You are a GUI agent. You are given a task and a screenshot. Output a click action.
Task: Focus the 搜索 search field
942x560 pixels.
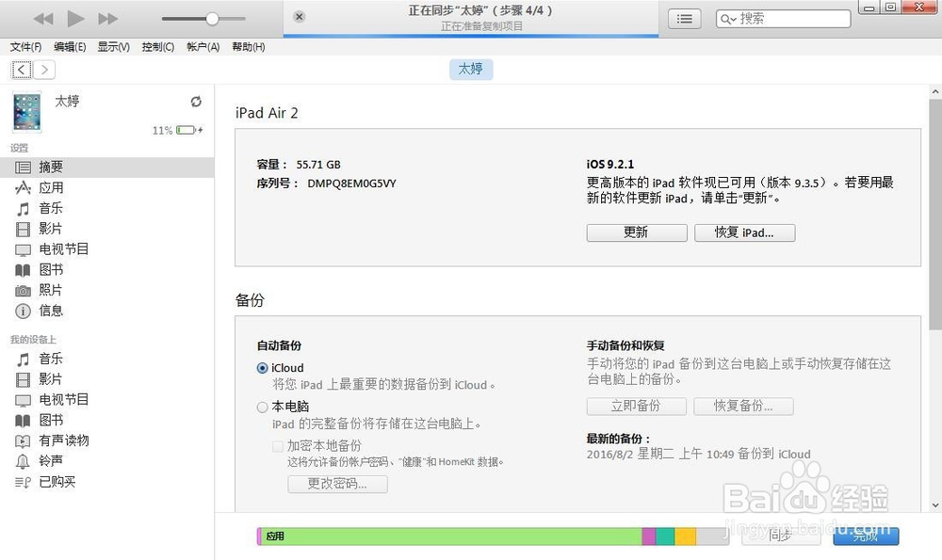click(784, 19)
